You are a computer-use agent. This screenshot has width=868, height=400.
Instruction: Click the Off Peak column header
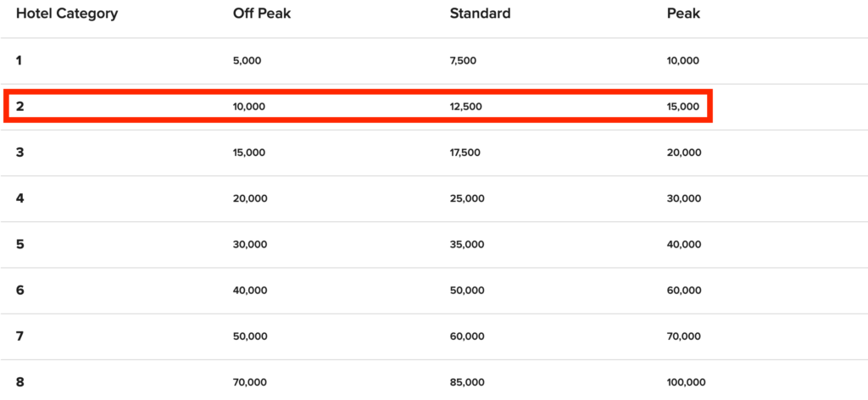262,14
